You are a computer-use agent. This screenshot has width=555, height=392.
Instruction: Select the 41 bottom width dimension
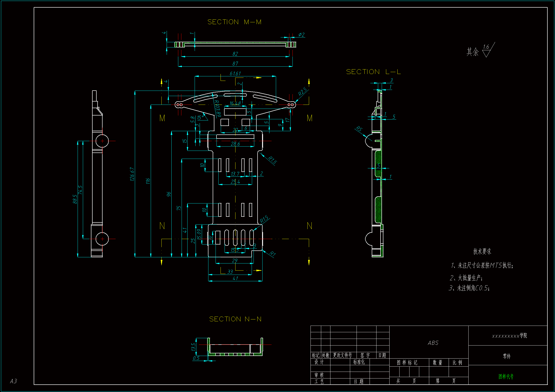tap(235, 278)
